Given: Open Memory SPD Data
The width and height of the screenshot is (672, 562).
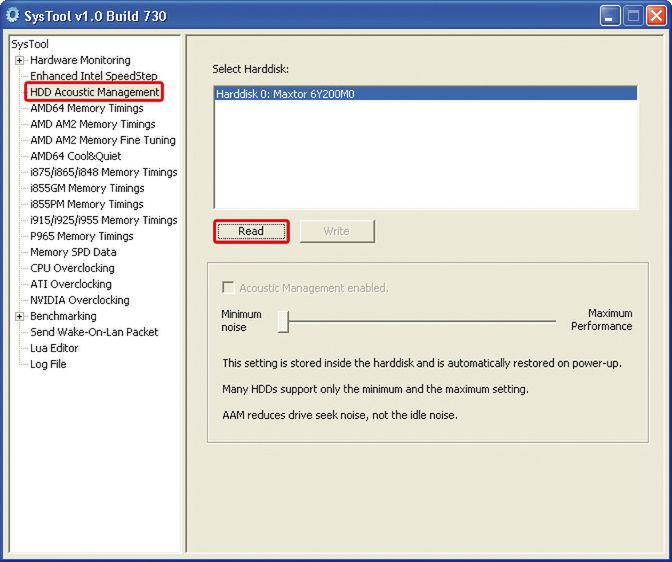Looking at the screenshot, I should tap(73, 252).
